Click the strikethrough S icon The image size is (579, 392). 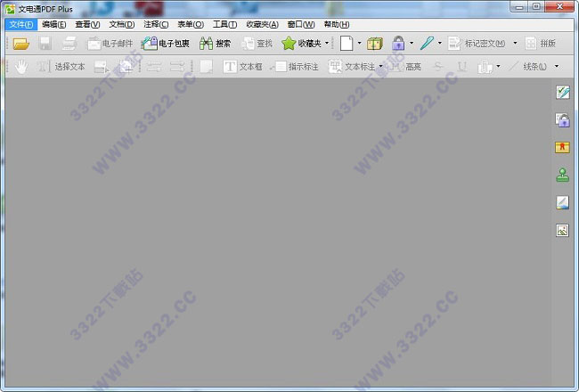[x=438, y=67]
